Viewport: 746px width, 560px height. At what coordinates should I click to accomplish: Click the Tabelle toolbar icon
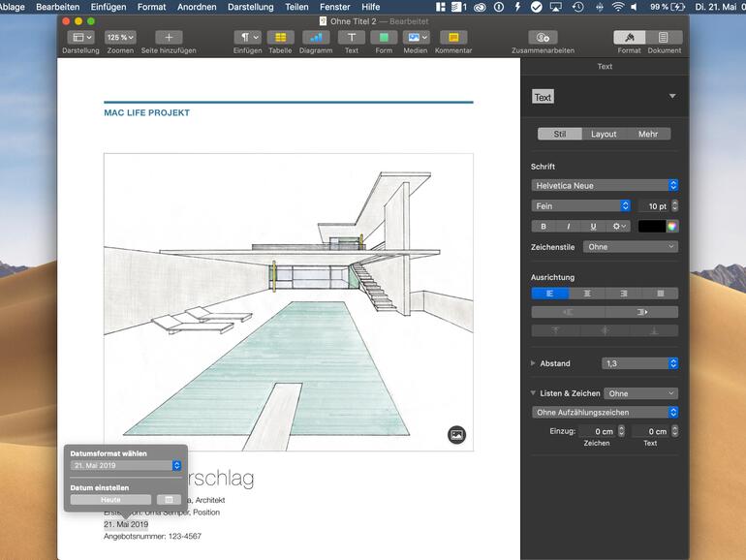click(280, 38)
